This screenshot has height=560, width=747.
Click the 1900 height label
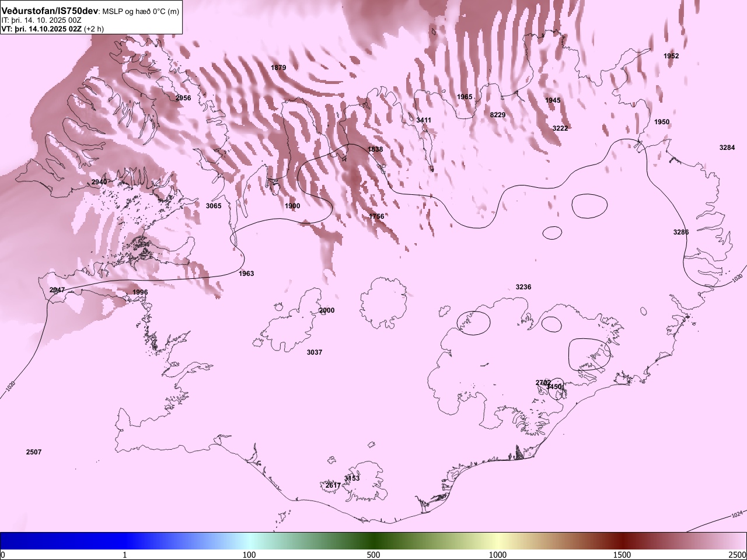pyautogui.click(x=292, y=206)
